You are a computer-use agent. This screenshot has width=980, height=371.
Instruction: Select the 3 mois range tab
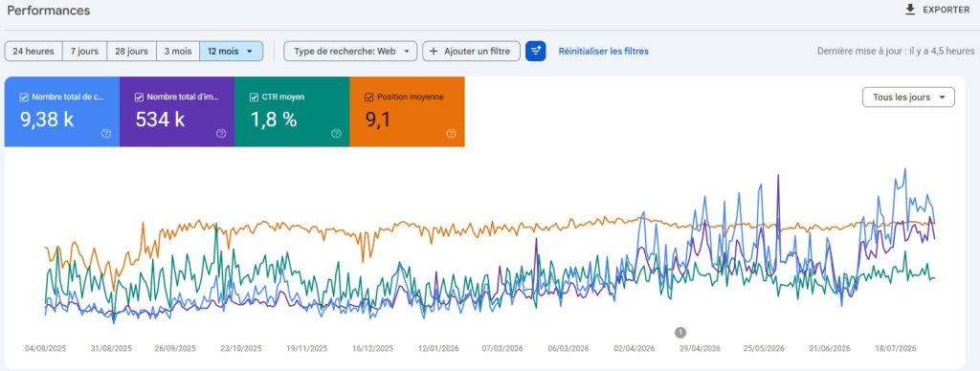point(178,52)
